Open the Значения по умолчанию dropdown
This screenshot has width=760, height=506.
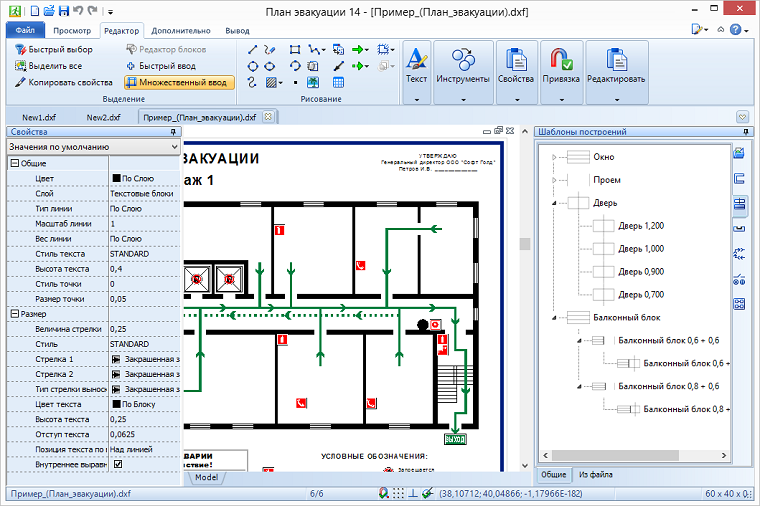click(x=175, y=147)
